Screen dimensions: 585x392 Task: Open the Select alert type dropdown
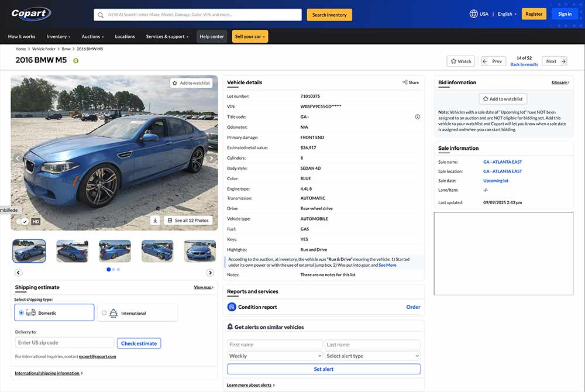click(x=373, y=355)
